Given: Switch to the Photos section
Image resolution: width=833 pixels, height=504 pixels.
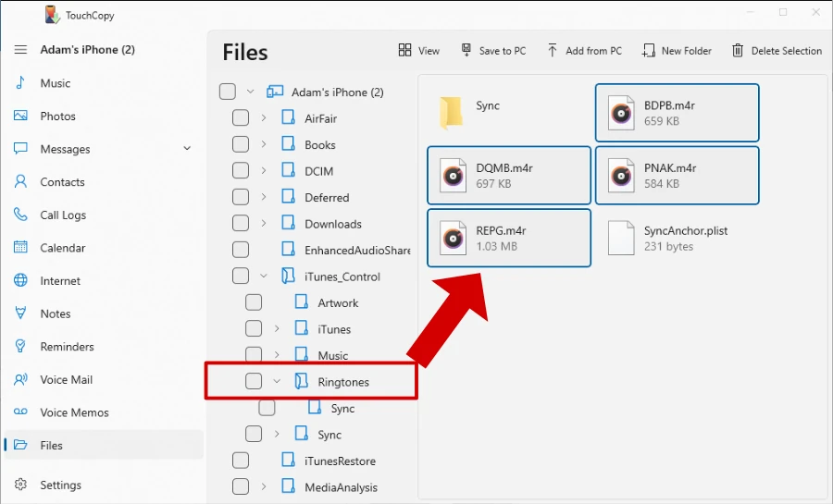Looking at the screenshot, I should (x=58, y=117).
